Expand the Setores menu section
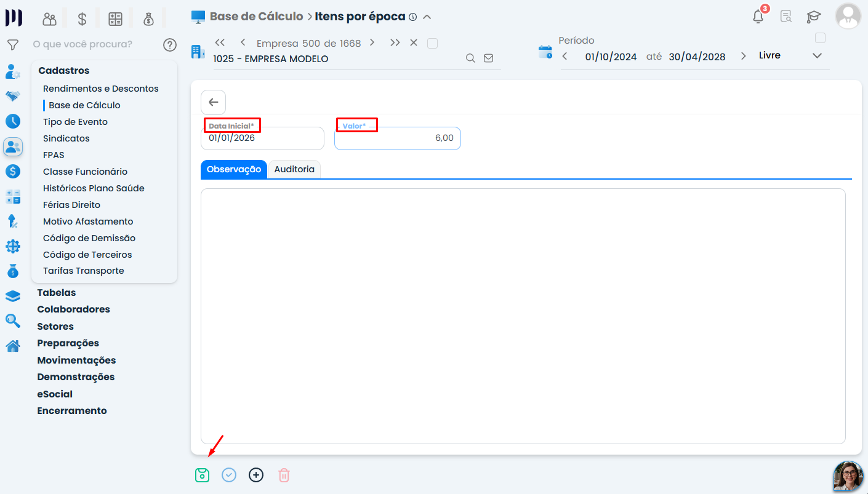 55,327
